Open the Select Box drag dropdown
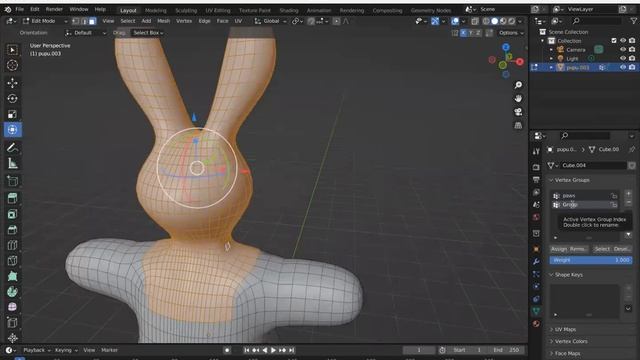The height and width of the screenshot is (360, 640). pyautogui.click(x=148, y=33)
